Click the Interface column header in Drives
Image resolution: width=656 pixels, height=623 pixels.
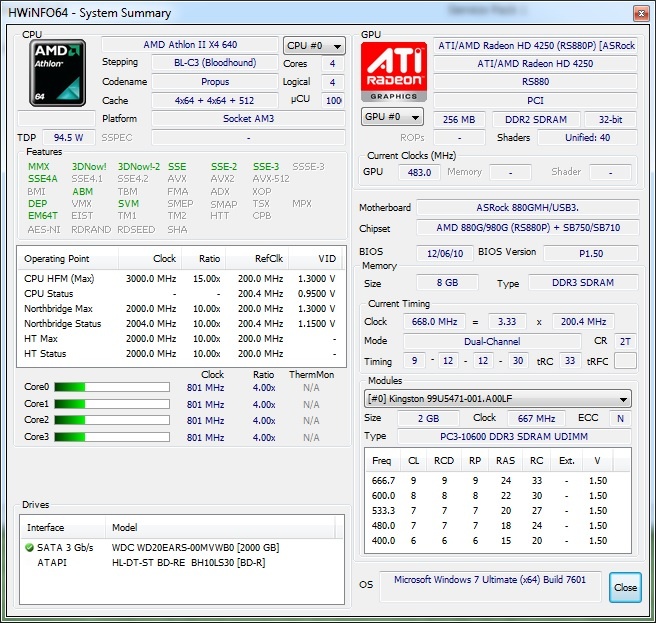pyautogui.click(x=63, y=527)
